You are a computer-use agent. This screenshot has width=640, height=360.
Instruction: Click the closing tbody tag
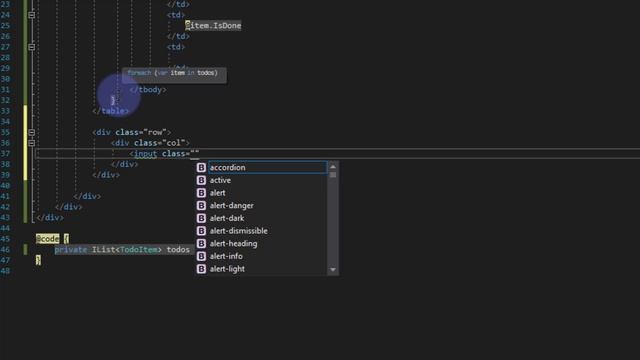pos(148,90)
